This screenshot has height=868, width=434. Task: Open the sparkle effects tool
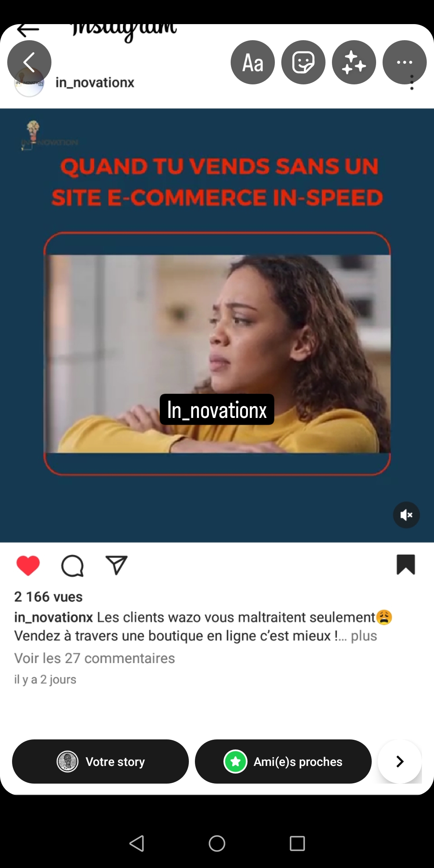pos(354,62)
